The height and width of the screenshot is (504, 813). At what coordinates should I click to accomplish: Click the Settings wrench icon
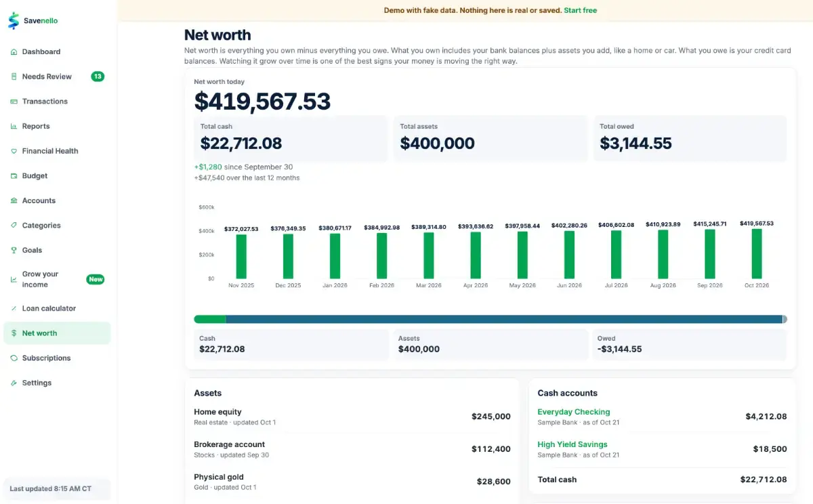click(x=14, y=383)
